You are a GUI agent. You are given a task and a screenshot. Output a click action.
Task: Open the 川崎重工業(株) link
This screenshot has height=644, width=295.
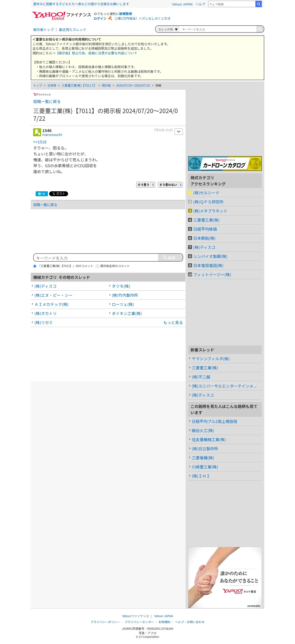click(x=205, y=467)
